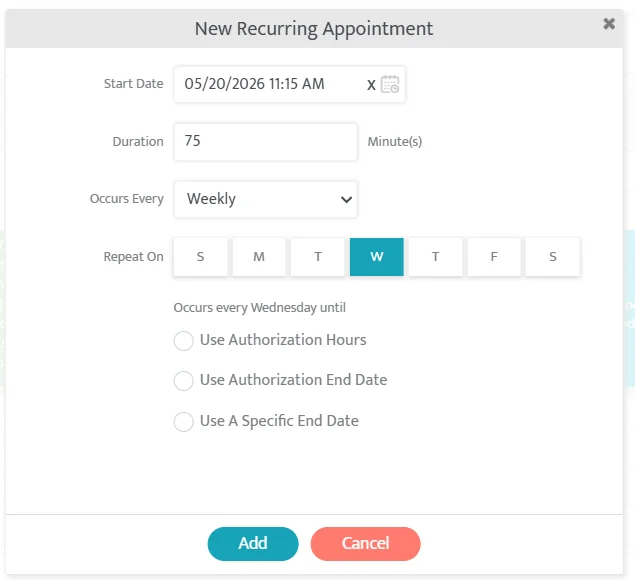Viewport: 635px width, 580px height.
Task: Click the Add button
Action: 253,544
